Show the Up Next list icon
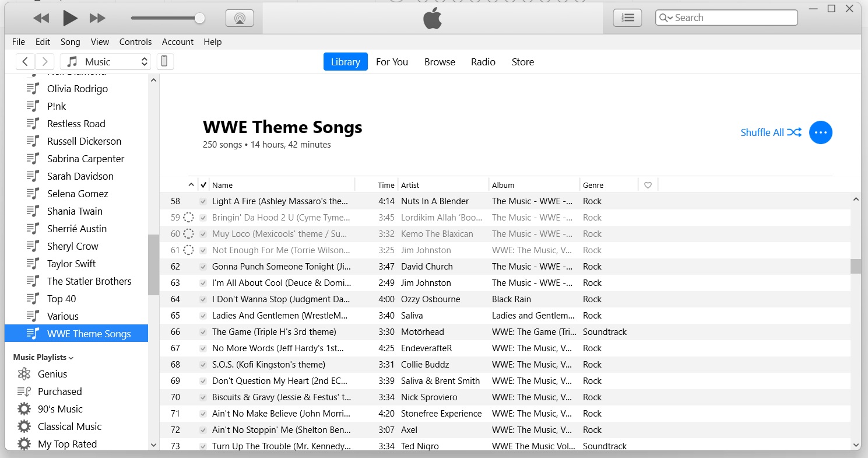This screenshot has height=458, width=868. (x=627, y=18)
